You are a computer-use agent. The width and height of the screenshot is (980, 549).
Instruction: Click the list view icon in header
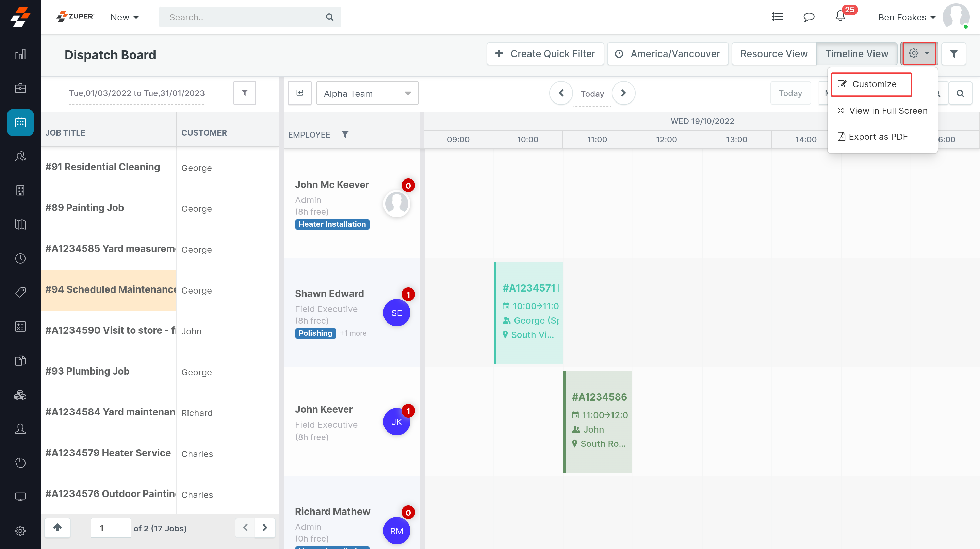(x=777, y=17)
